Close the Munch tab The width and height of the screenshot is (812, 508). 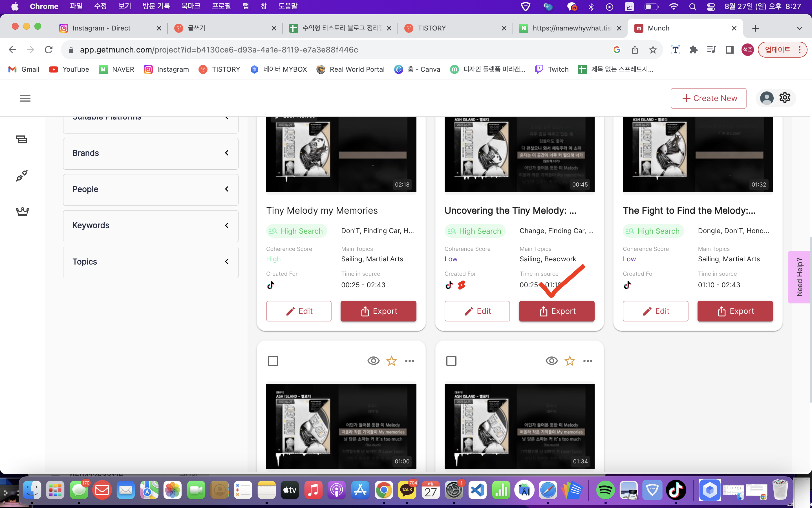[x=734, y=28]
